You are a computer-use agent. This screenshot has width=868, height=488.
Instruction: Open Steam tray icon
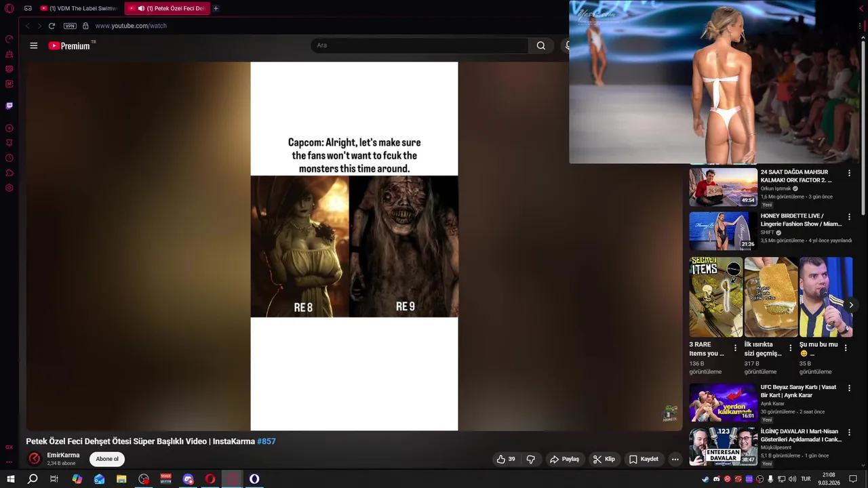[705, 479]
